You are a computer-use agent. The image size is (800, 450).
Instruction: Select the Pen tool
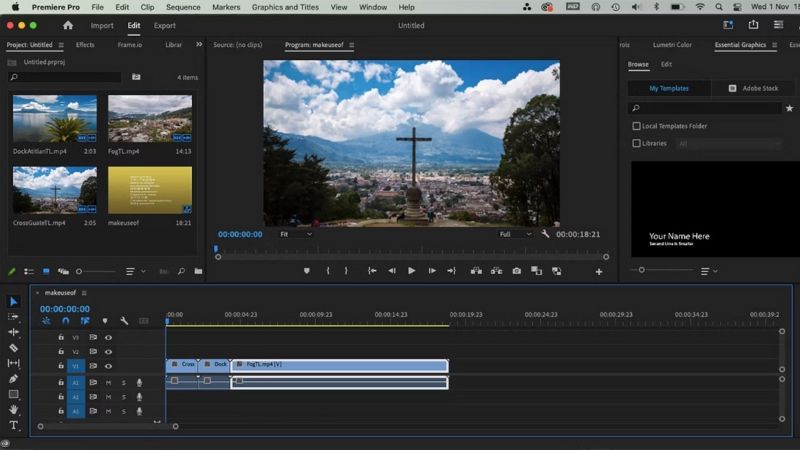(14, 379)
